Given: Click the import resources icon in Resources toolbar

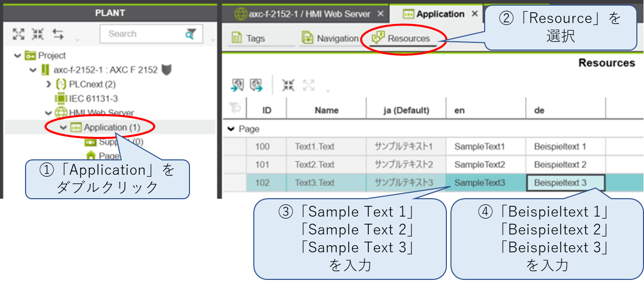Looking at the screenshot, I should pyautogui.click(x=237, y=85).
